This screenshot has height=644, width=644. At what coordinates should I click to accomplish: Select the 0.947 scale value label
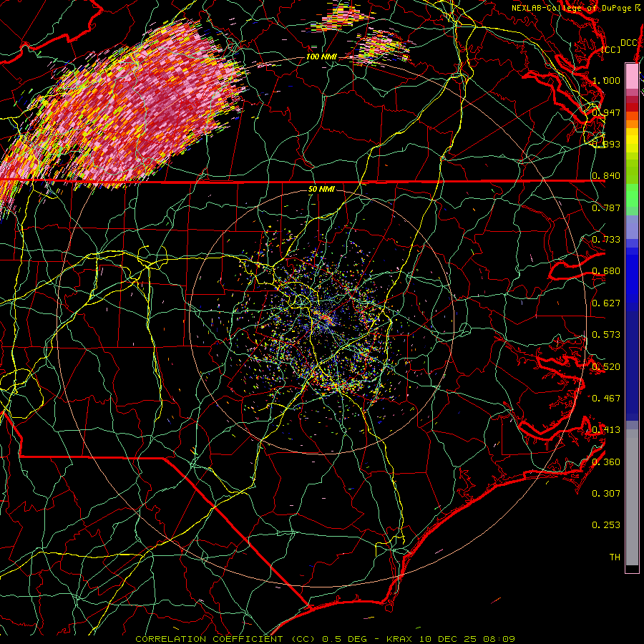point(607,112)
